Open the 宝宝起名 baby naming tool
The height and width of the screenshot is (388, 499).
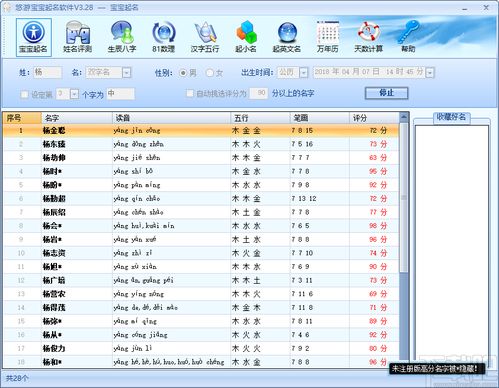click(x=33, y=37)
